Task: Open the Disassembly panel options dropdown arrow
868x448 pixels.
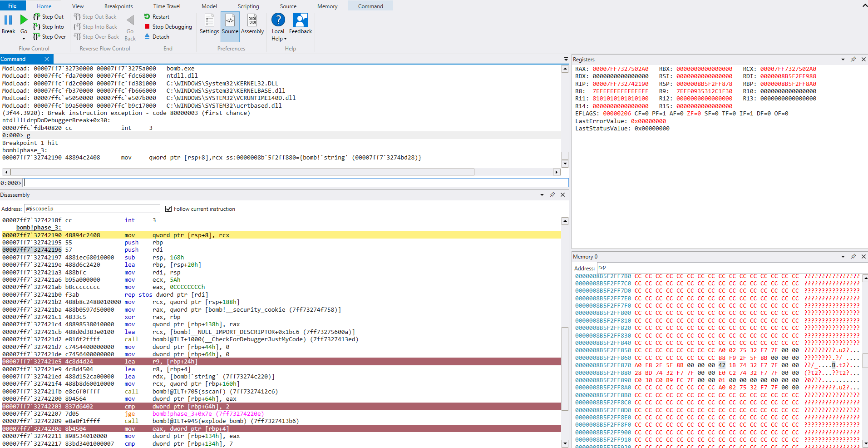Action: click(x=542, y=195)
